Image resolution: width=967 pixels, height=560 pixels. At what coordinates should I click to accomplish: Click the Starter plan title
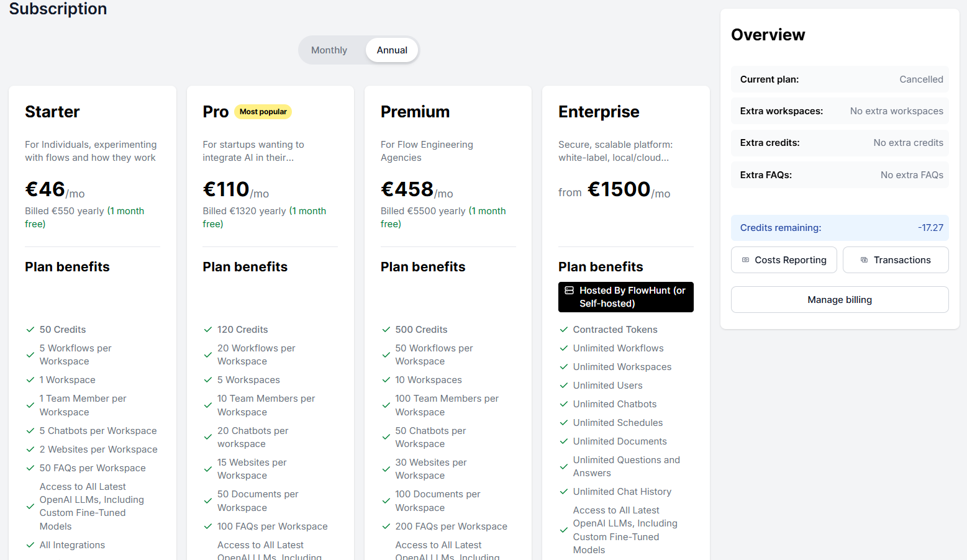[x=52, y=112]
